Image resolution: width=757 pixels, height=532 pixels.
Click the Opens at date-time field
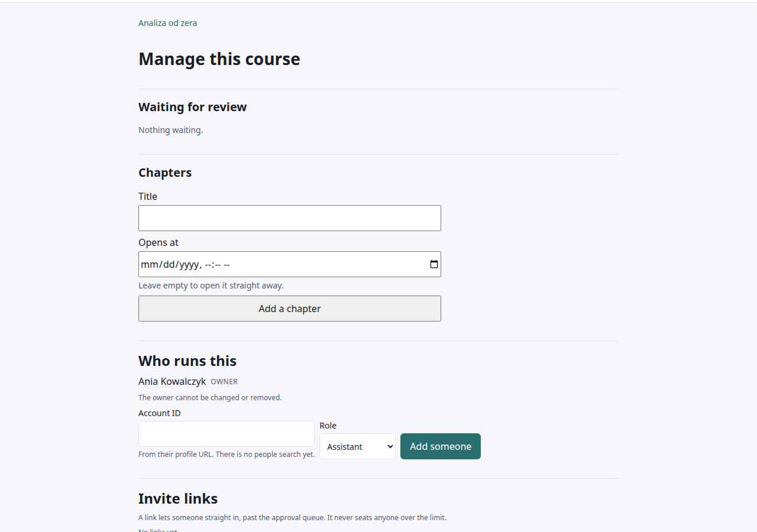[290, 264]
